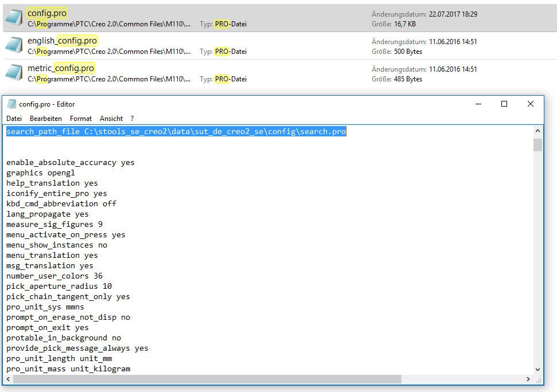Viewport: 557px width, 392px height.
Task: Open the Format menu
Action: 80,119
